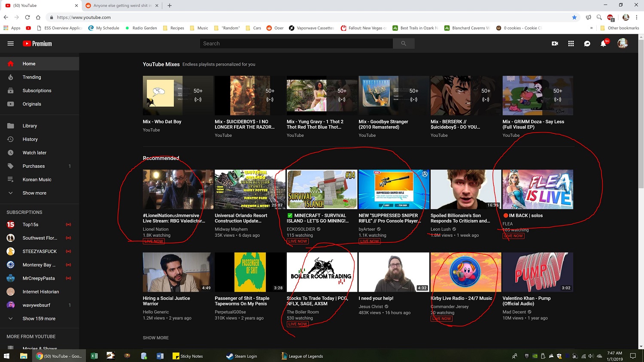Click the YouTube Premium logo
The width and height of the screenshot is (644, 362).
37,43
